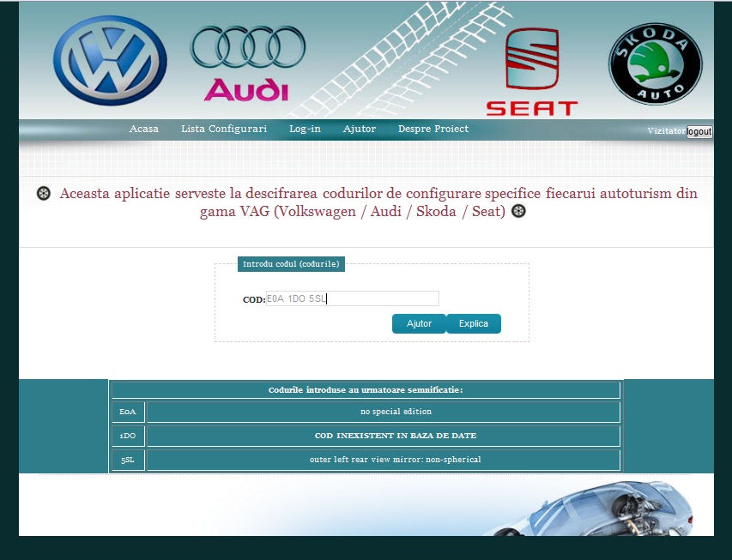This screenshot has height=560, width=732.
Task: Open the Acasa menu item
Action: click(x=144, y=129)
